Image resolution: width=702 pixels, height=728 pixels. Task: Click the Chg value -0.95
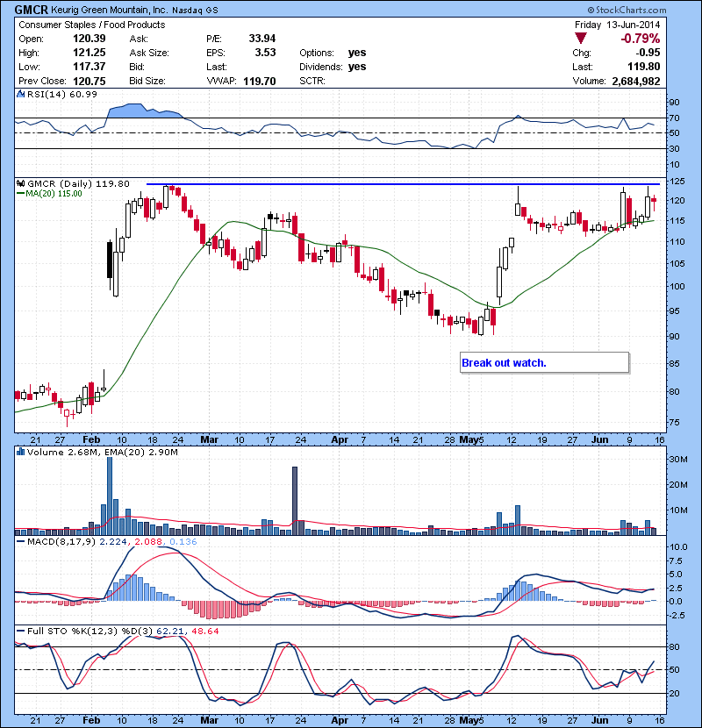point(648,53)
